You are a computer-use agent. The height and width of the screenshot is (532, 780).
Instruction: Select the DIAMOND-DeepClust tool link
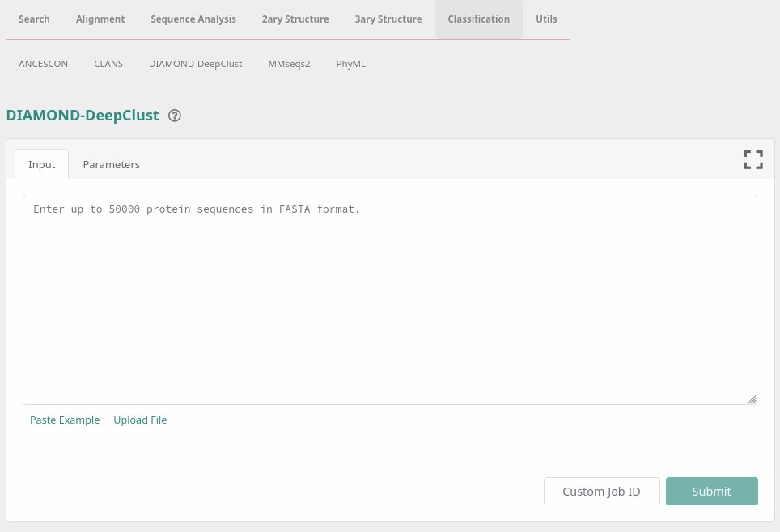click(196, 64)
